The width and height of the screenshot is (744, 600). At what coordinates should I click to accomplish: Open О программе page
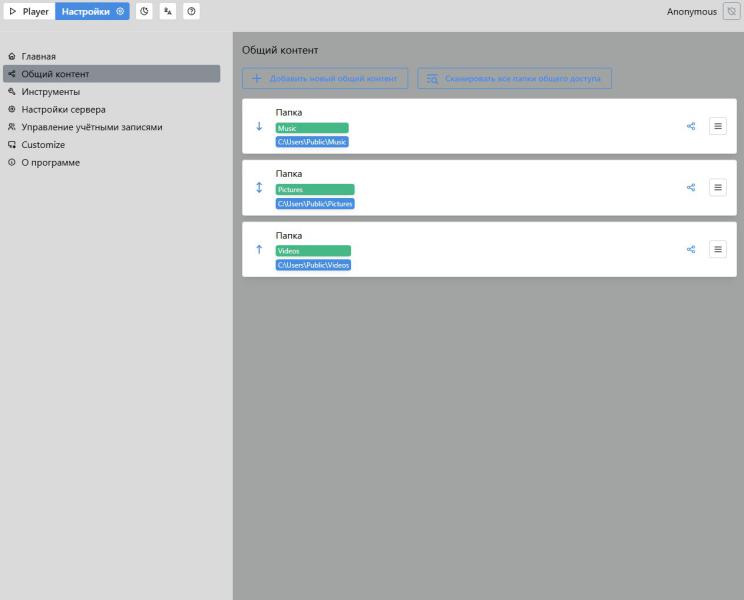50,162
